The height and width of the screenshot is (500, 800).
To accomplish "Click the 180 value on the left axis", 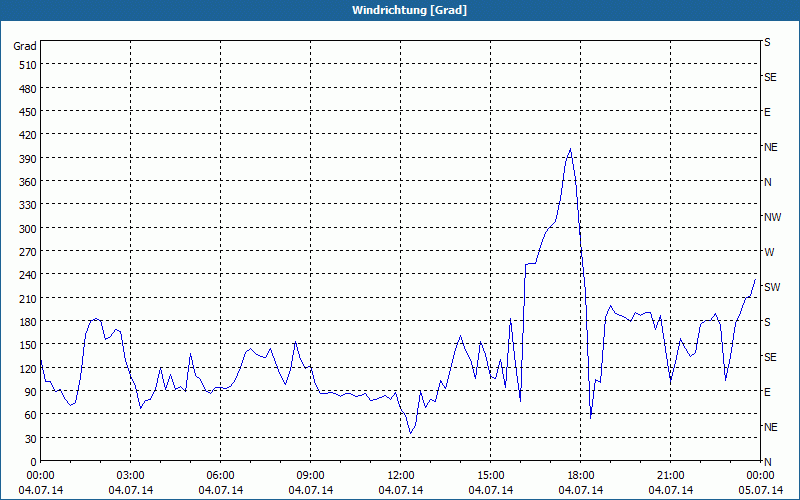I will [x=28, y=322].
